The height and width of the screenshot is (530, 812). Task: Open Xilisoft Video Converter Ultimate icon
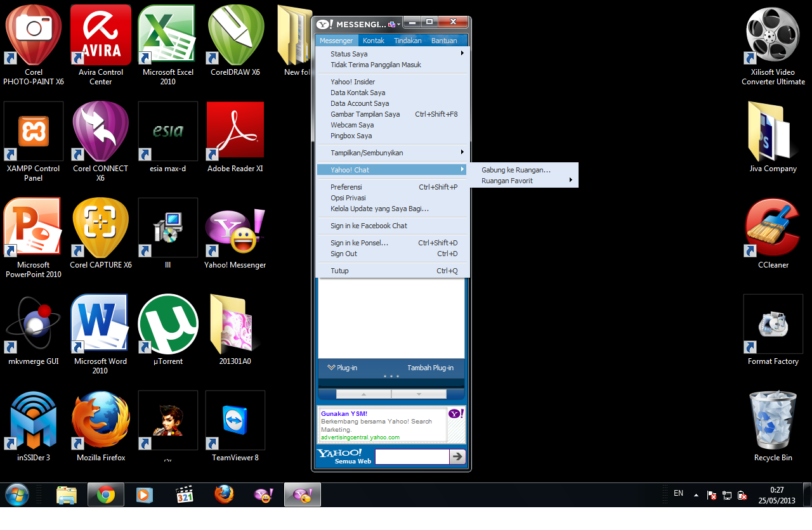click(773, 46)
